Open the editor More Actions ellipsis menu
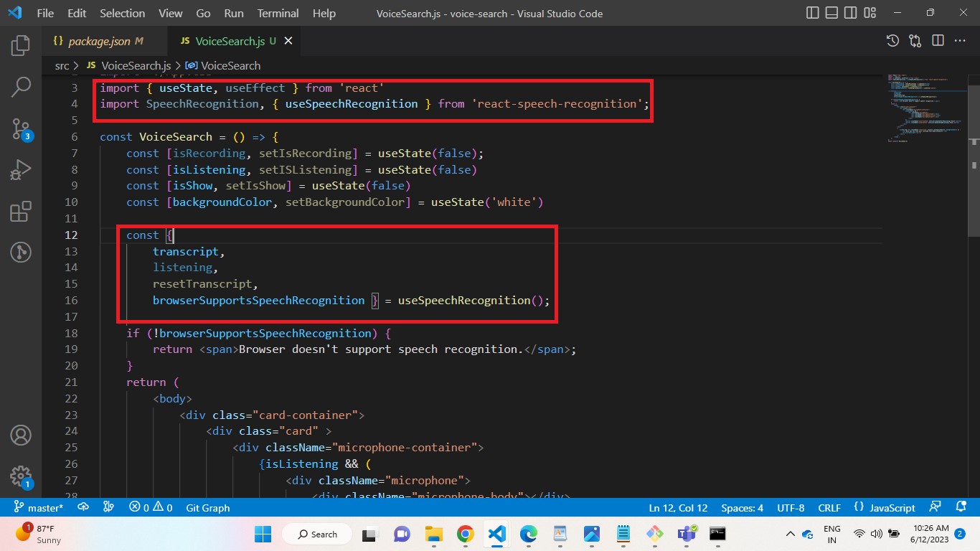980x551 pixels. (x=960, y=41)
